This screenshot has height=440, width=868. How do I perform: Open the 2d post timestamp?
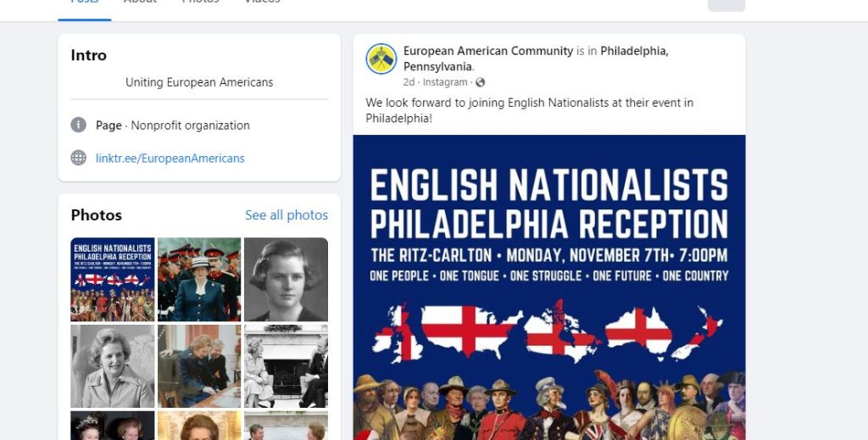(409, 82)
